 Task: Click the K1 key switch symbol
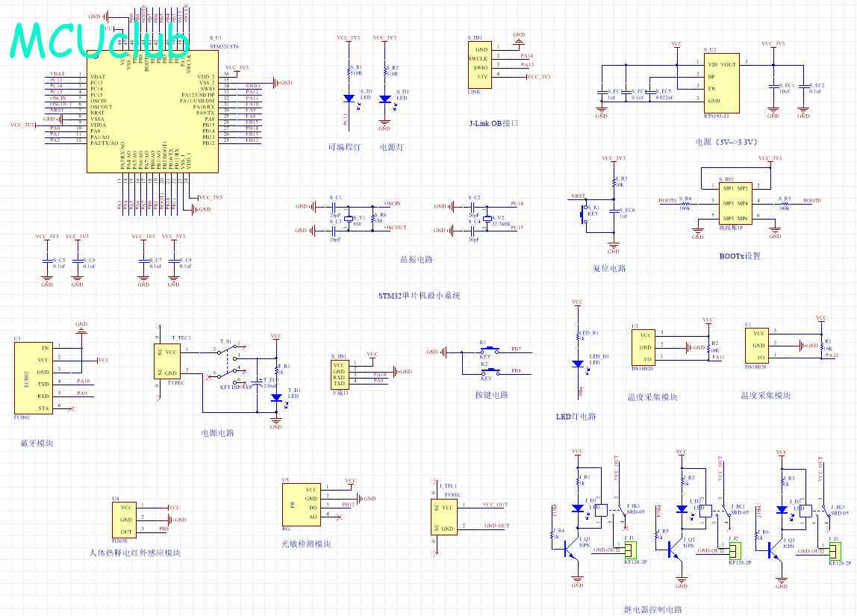click(x=490, y=350)
